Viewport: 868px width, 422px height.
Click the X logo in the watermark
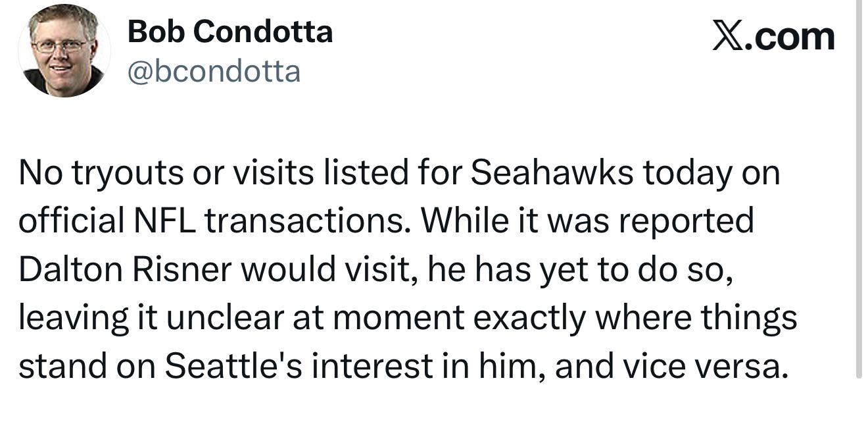(x=732, y=36)
